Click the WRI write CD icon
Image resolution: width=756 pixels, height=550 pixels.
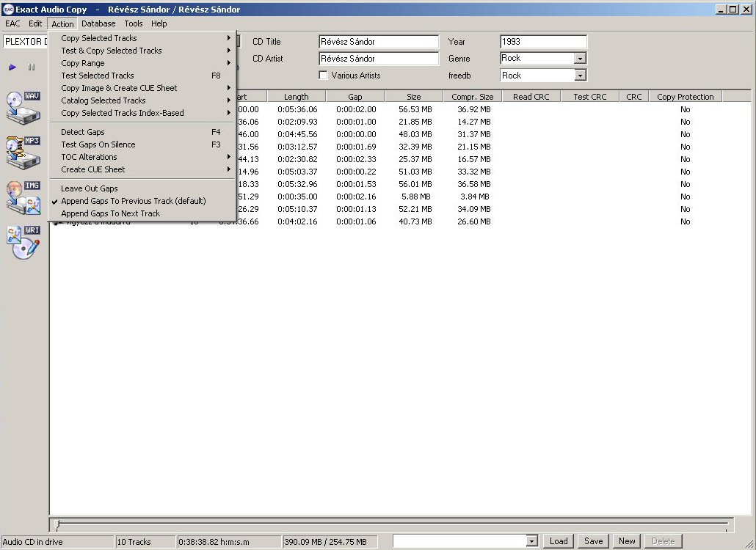23,243
